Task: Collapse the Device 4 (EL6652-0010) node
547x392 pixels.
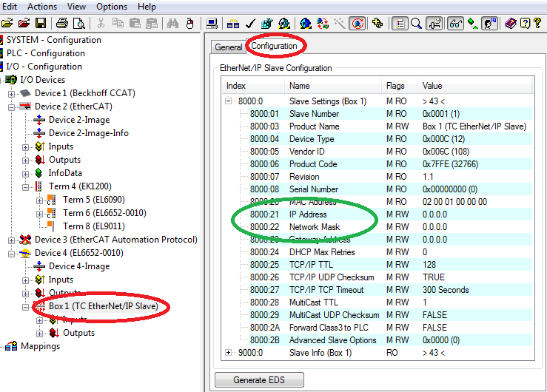Action: point(12,253)
